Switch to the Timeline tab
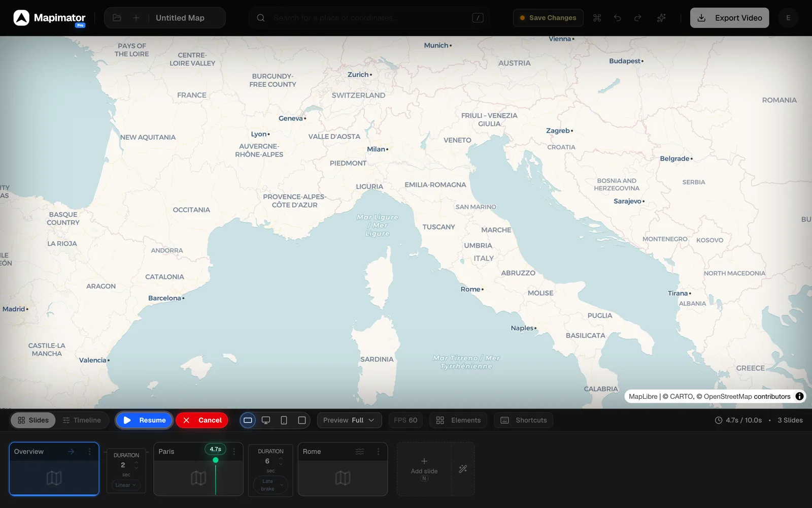This screenshot has height=508, width=812. point(82,420)
